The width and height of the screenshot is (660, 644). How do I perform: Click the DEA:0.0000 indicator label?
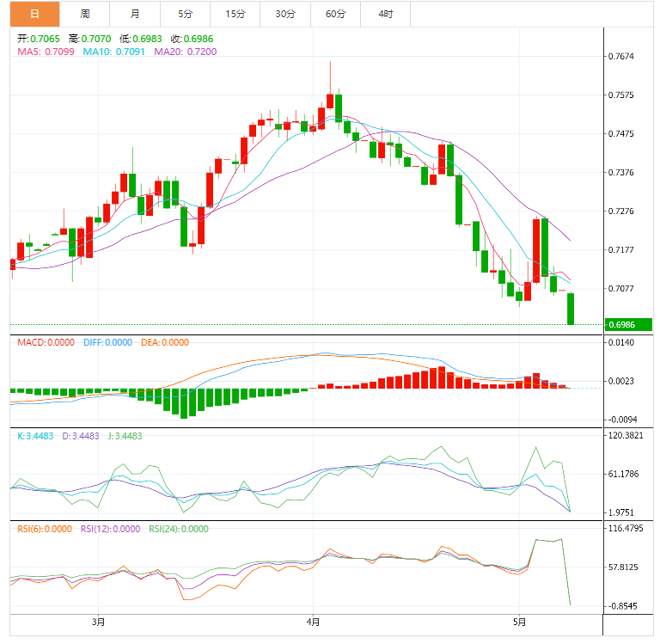165,342
